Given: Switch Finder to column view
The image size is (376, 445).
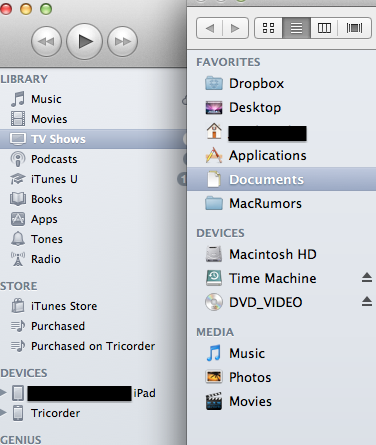Looking at the screenshot, I should [x=324, y=28].
